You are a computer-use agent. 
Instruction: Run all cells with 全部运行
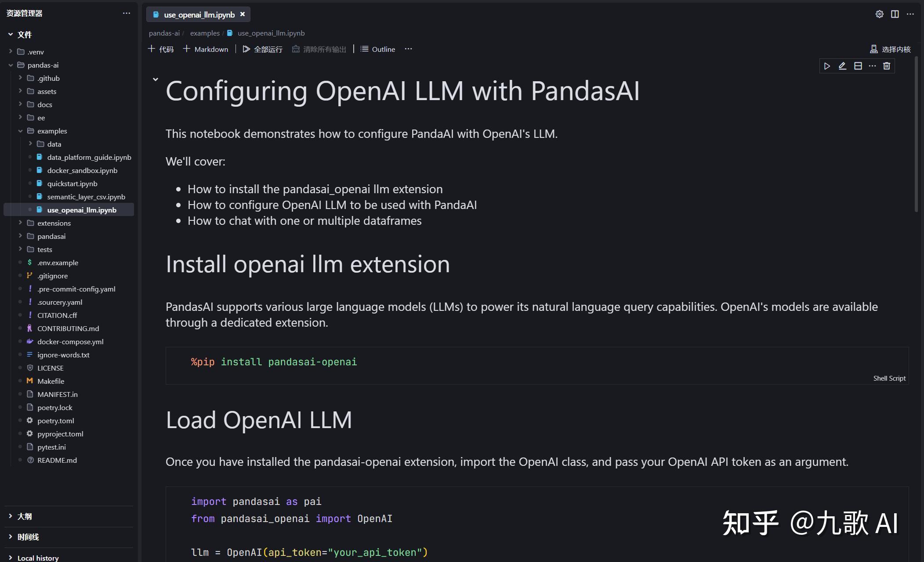coord(262,49)
